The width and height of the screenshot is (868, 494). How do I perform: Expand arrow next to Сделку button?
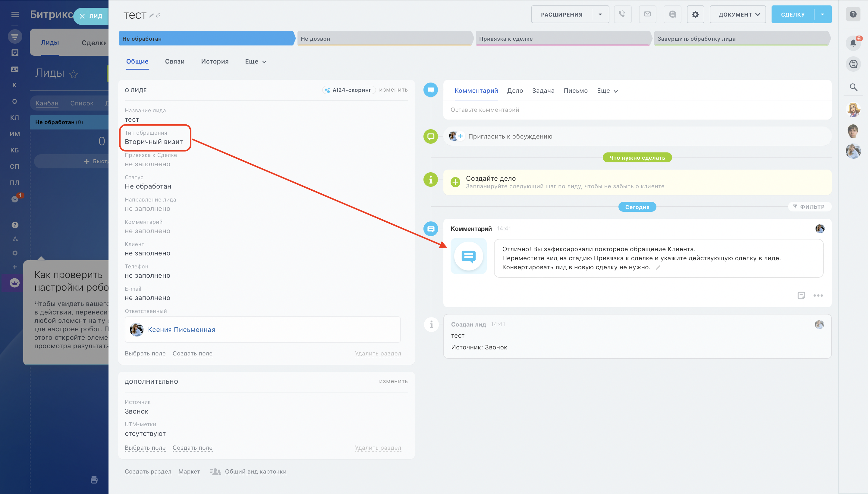click(822, 14)
